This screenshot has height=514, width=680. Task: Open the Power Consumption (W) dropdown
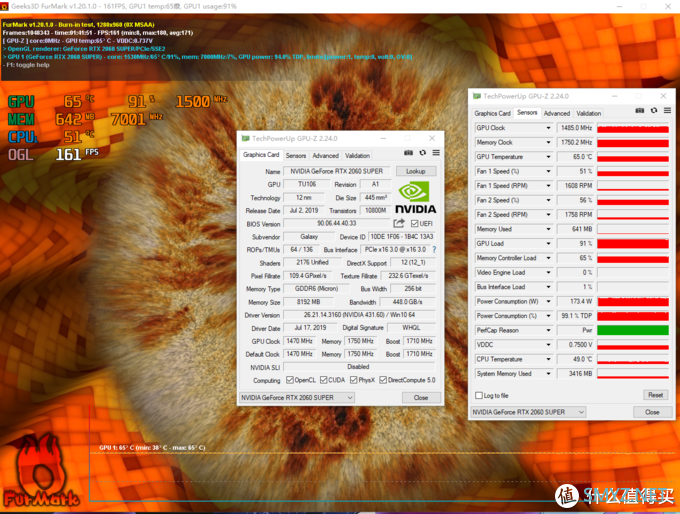click(548, 301)
